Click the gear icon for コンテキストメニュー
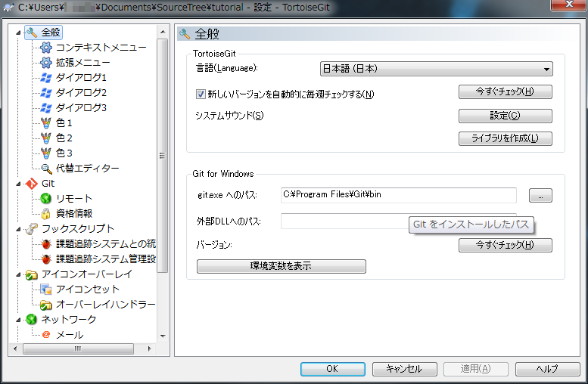588x384 pixels. point(45,48)
